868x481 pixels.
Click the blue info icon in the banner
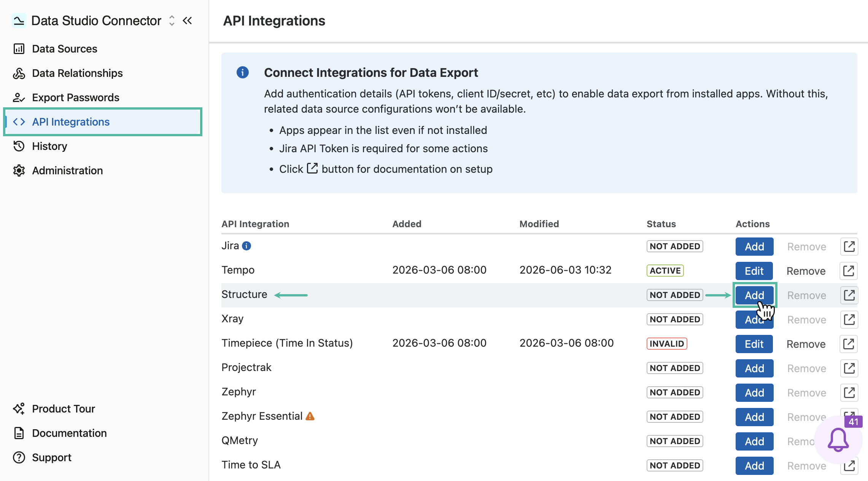click(243, 72)
